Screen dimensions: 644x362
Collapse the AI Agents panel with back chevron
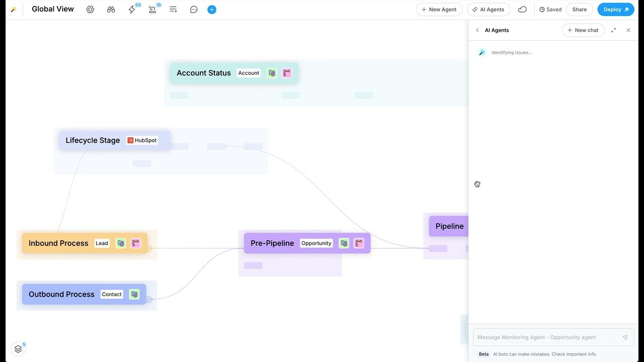coord(477,30)
